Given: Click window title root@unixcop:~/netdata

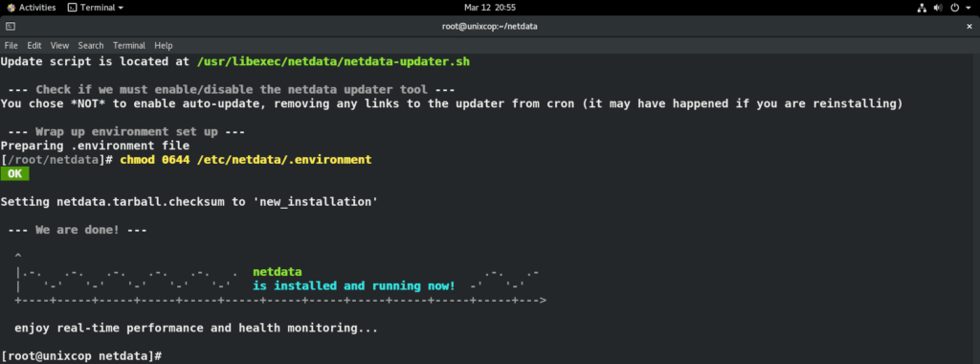Looking at the screenshot, I should point(489,26).
